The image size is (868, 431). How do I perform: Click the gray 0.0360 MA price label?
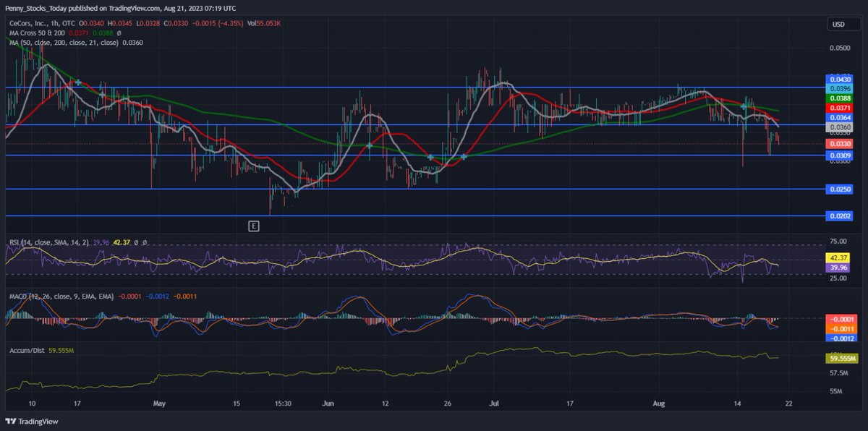point(840,126)
